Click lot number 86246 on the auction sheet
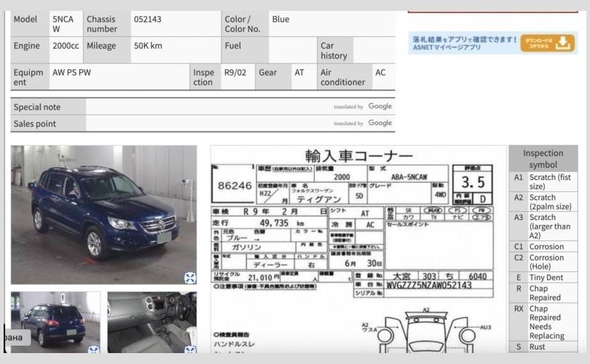 pyautogui.click(x=235, y=186)
